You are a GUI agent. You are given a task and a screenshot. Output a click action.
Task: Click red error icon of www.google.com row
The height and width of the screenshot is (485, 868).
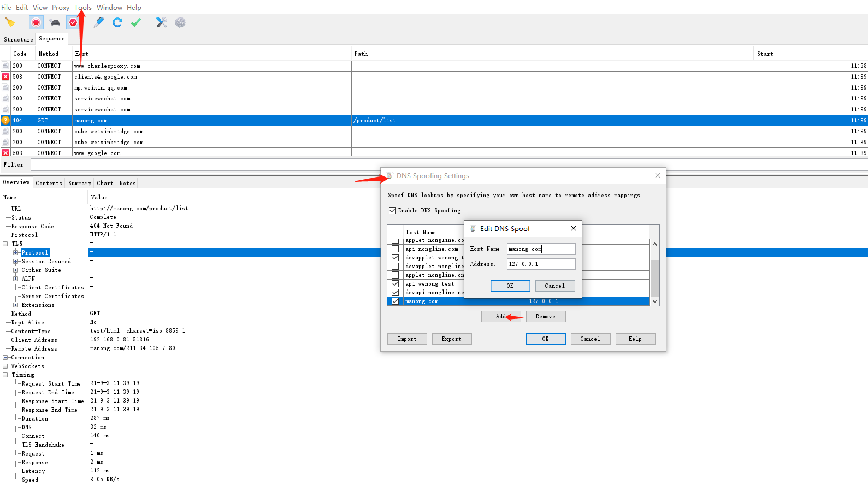[x=5, y=153]
